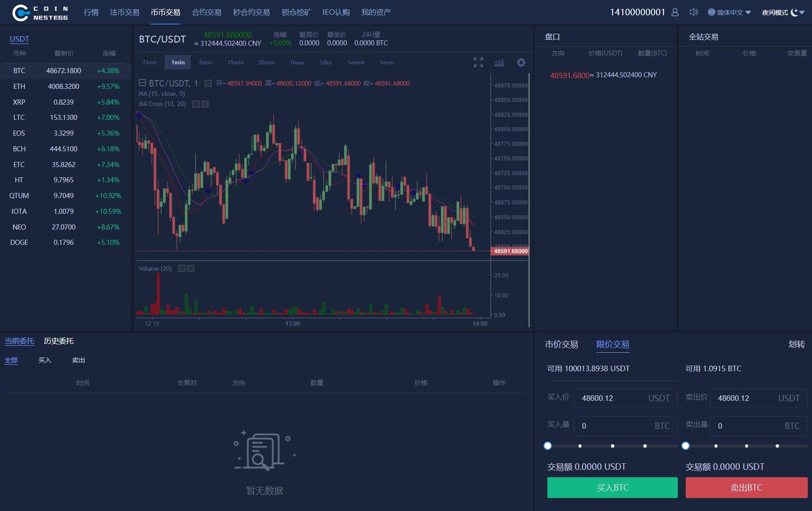The image size is (812, 511).
Task: Click the Coin Nestegg logo
Action: pos(40,12)
